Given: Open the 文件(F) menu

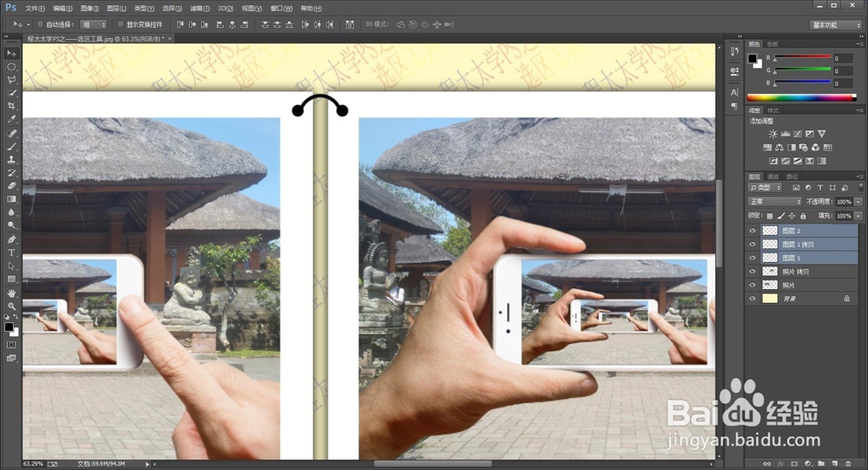Looking at the screenshot, I should click(x=35, y=9).
